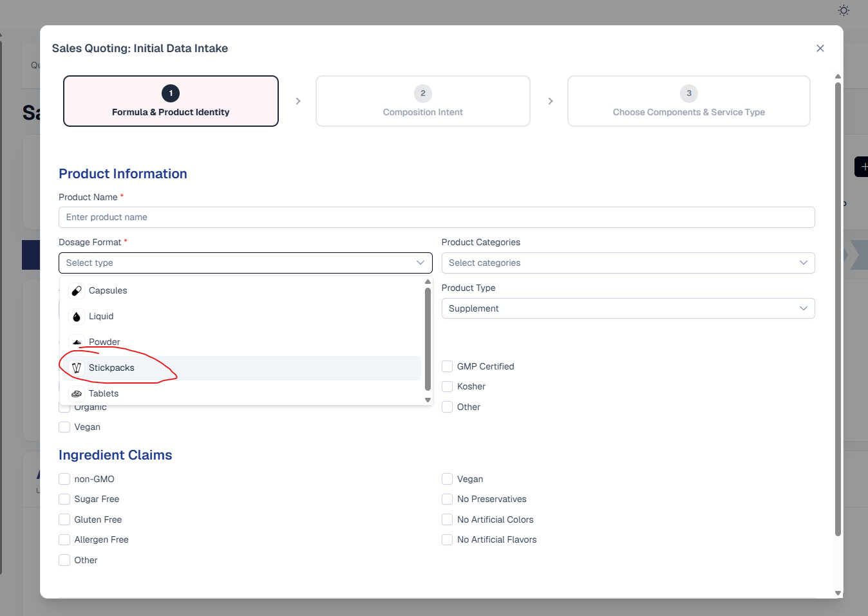Screen dimensions: 868x616
Task: Click the step 3 number badge
Action: (689, 93)
